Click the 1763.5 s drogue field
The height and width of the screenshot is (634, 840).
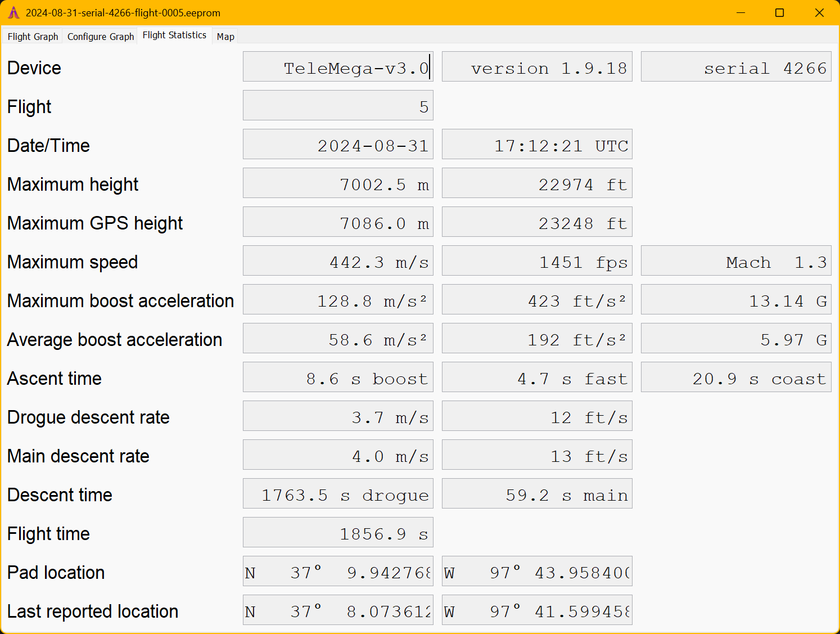pos(338,494)
